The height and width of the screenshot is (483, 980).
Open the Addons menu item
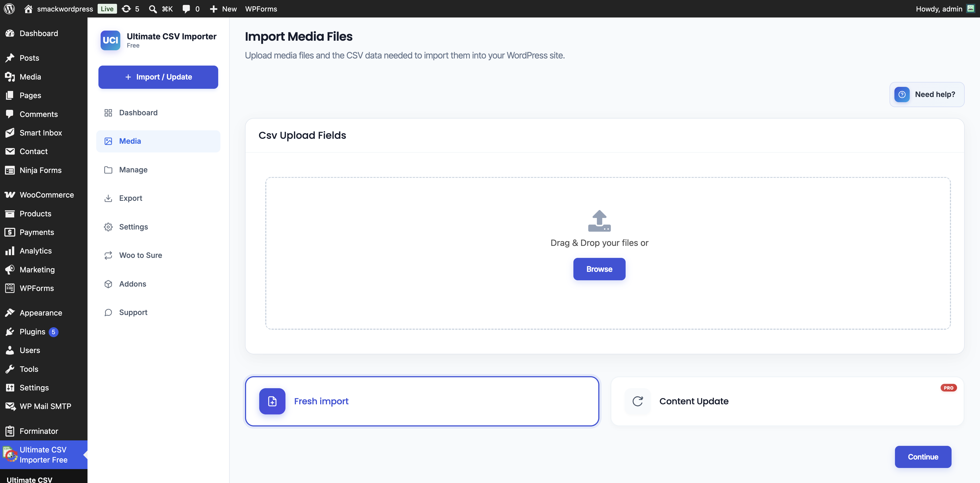click(x=158, y=284)
